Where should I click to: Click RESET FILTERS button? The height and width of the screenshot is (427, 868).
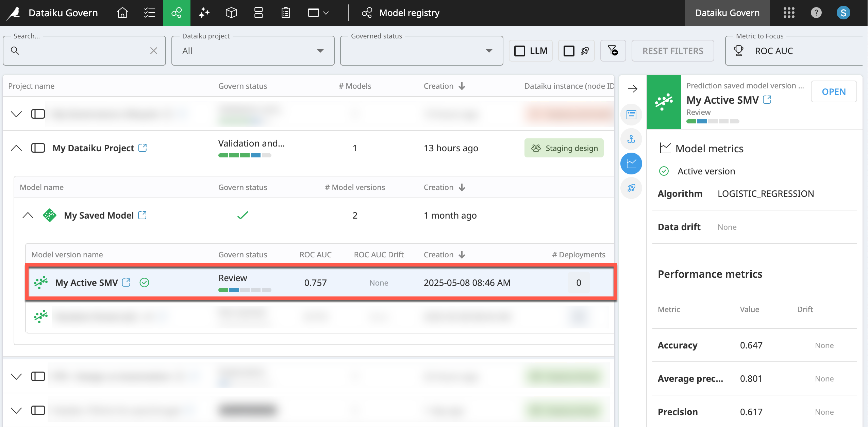673,51
